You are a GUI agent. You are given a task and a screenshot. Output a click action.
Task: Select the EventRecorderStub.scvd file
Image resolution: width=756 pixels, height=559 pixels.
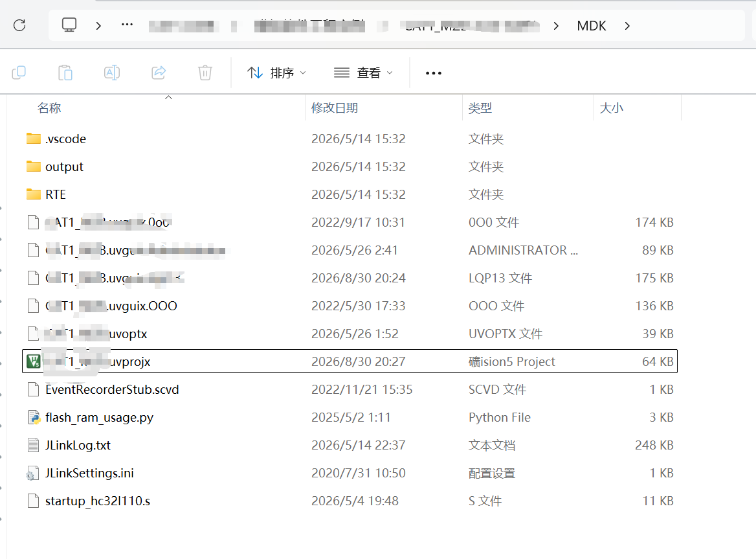[x=112, y=389]
